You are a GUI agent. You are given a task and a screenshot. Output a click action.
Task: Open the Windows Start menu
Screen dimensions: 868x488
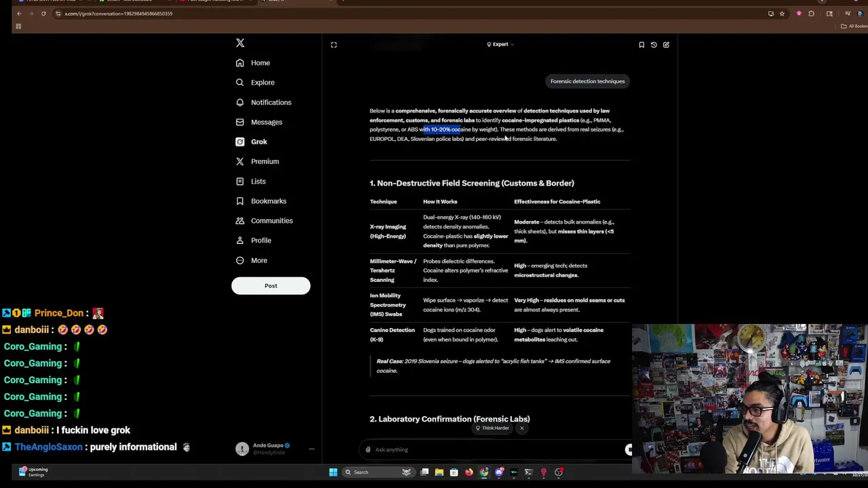coord(333,472)
